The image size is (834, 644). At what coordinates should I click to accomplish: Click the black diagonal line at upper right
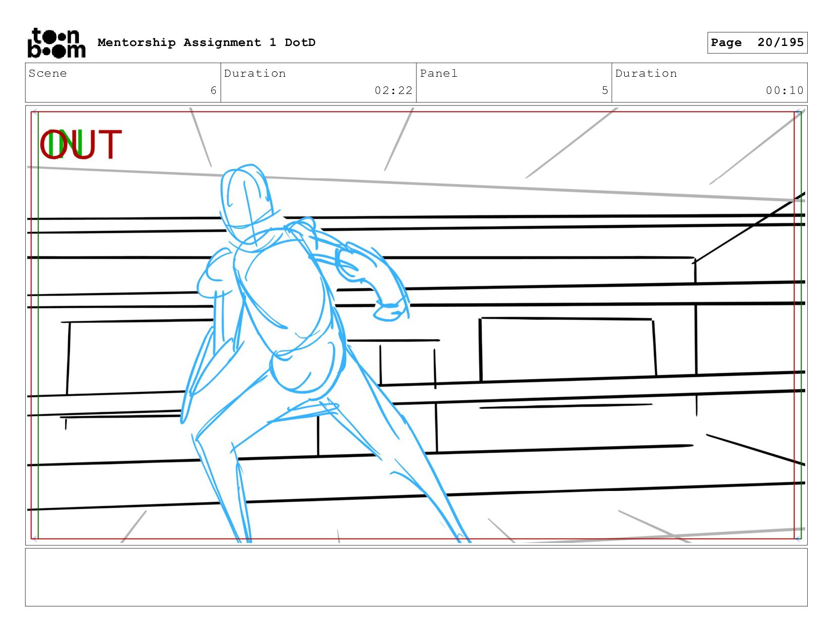pyautogui.click(x=748, y=227)
